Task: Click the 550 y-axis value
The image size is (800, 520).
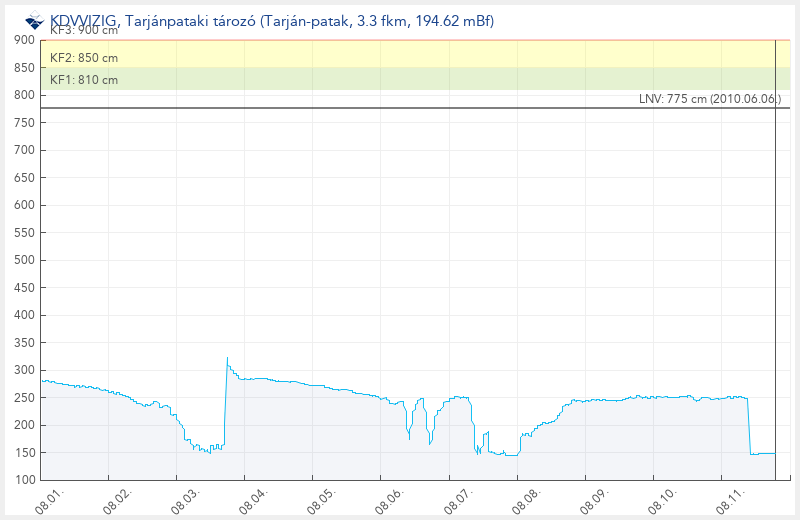Action: click(24, 233)
